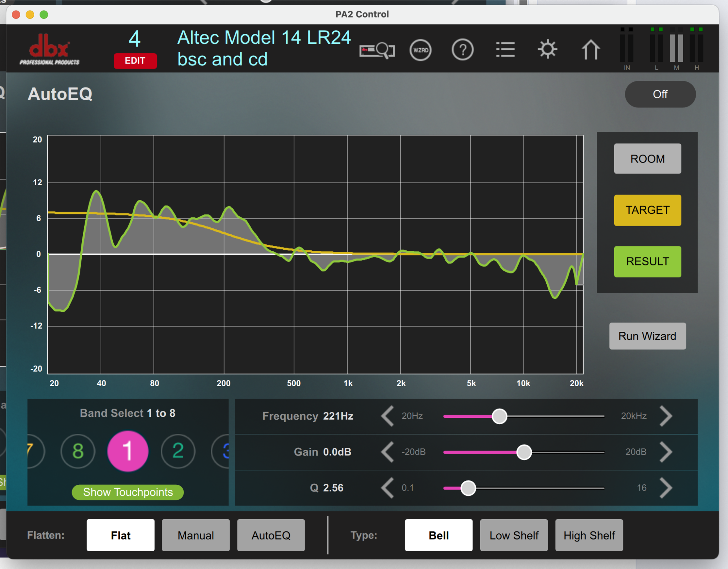Click the -20dB gain minimum label

pos(413,452)
